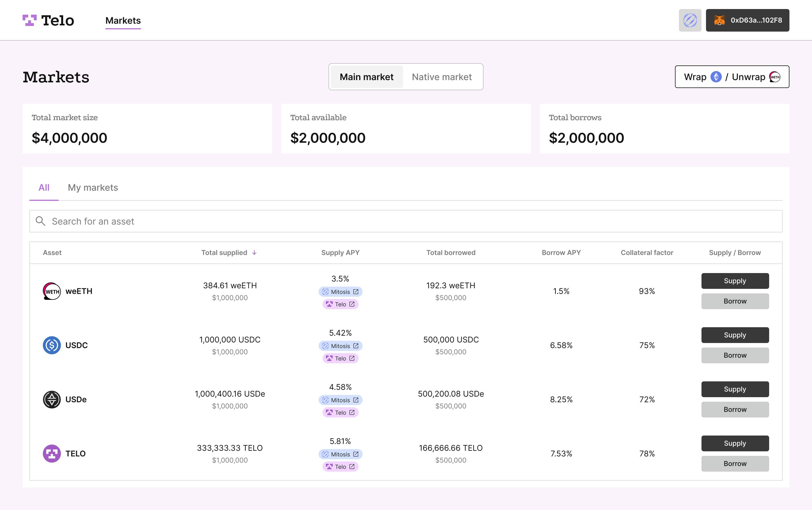Open Telo external link for USDC

pyautogui.click(x=340, y=358)
